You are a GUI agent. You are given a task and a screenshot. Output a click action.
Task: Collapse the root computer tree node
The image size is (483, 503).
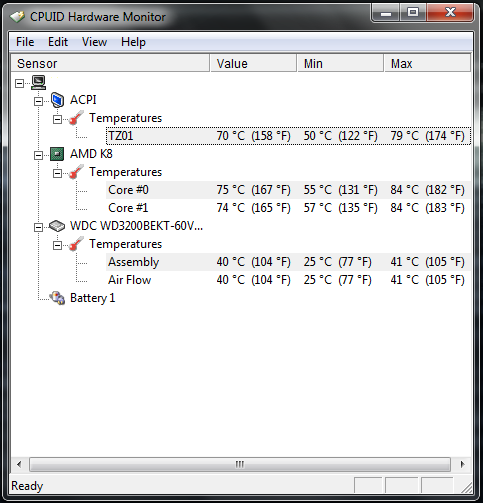coord(20,83)
